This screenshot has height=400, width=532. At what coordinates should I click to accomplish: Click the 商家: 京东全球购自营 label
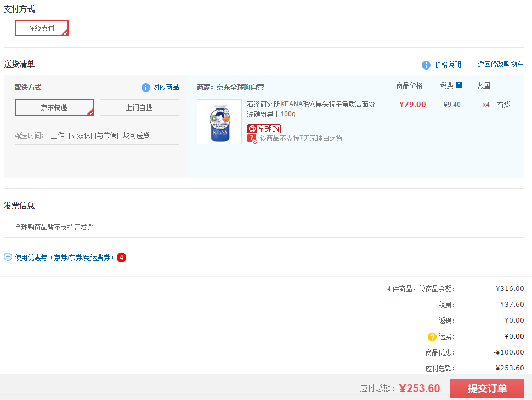click(x=230, y=88)
